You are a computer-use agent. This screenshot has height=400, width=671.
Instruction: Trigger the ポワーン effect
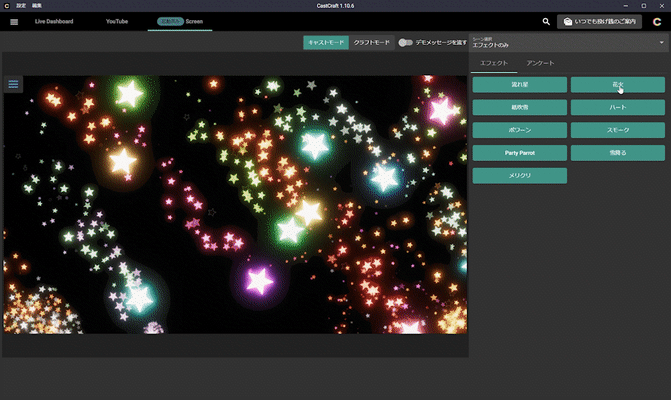coord(520,130)
